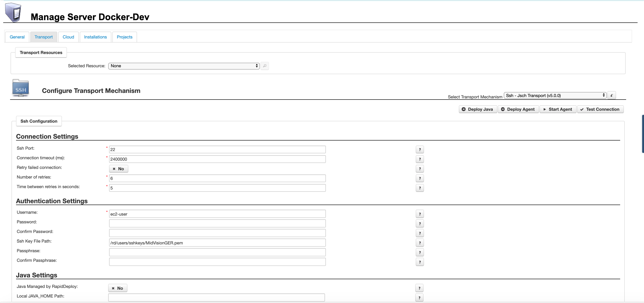Viewport: 644px width, 303px height.
Task: Switch to the General tab
Action: pyautogui.click(x=17, y=37)
